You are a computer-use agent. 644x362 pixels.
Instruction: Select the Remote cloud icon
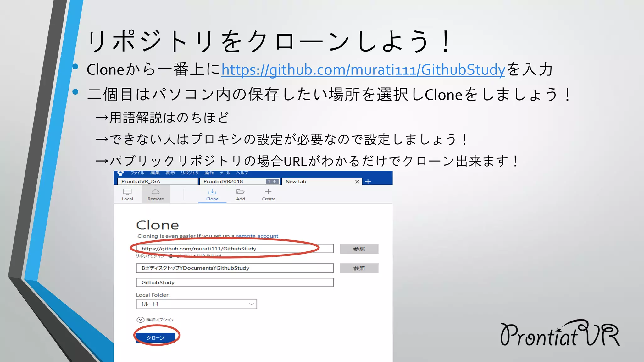pos(156,195)
